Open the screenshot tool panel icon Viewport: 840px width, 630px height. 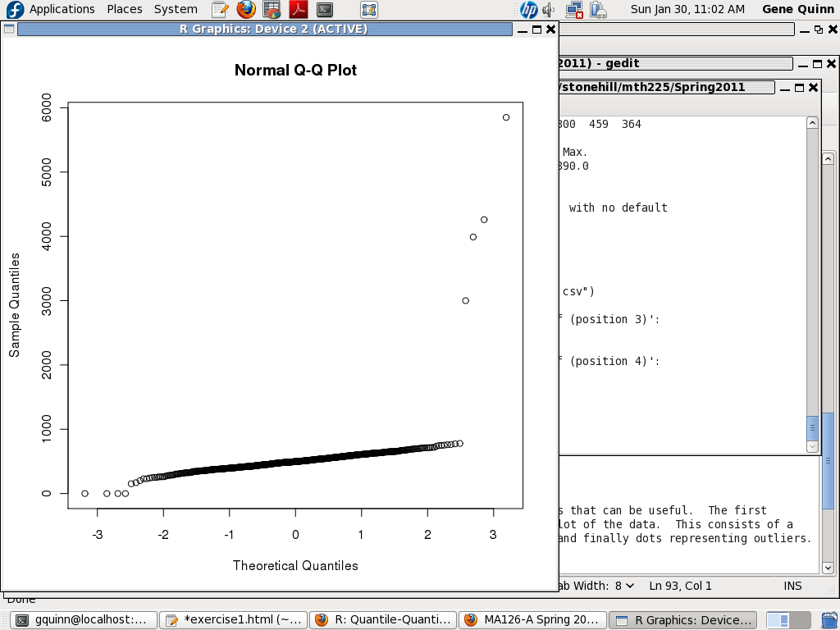coord(369,10)
